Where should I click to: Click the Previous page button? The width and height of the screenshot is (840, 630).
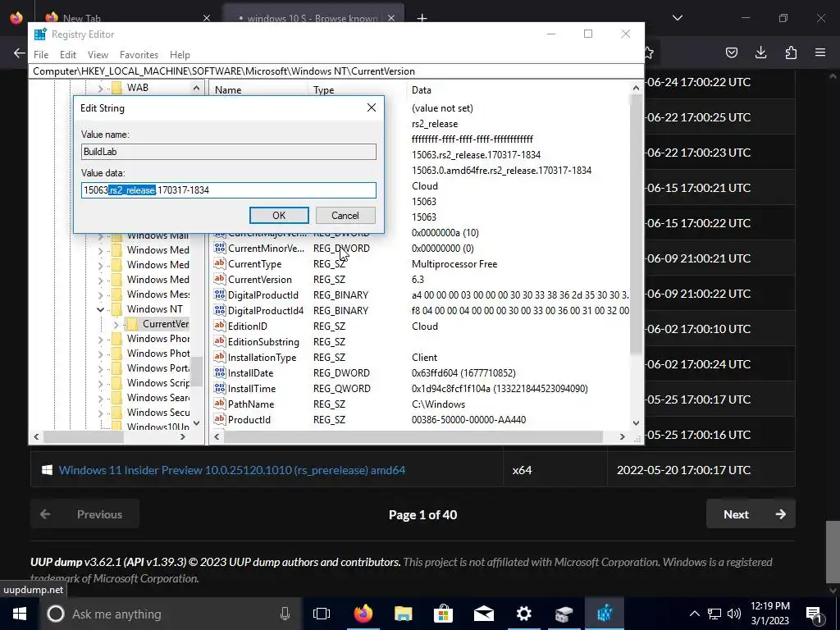coord(84,514)
